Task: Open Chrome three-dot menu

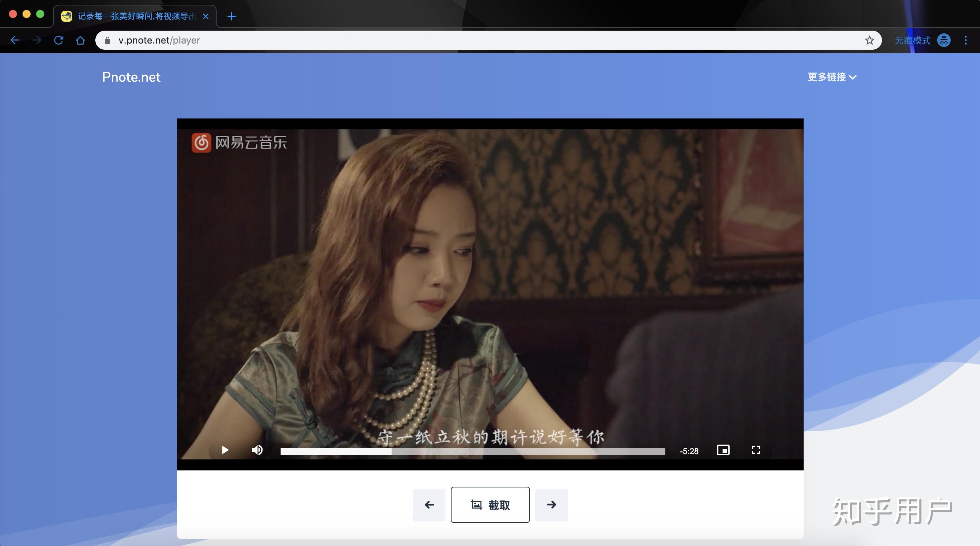Action: (966, 40)
